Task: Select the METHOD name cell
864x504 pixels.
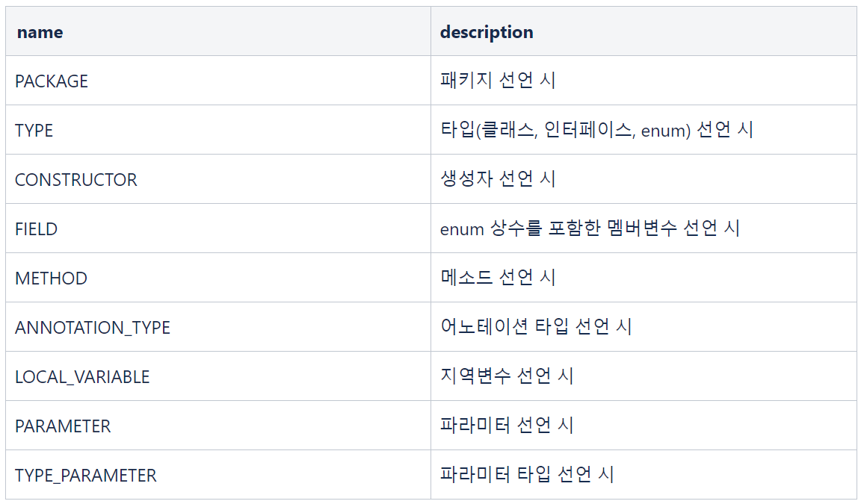Action: pos(218,277)
